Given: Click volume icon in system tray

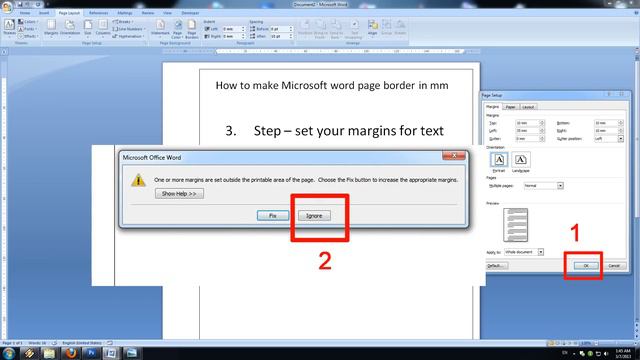Looking at the screenshot, I should pyautogui.click(x=606, y=353).
